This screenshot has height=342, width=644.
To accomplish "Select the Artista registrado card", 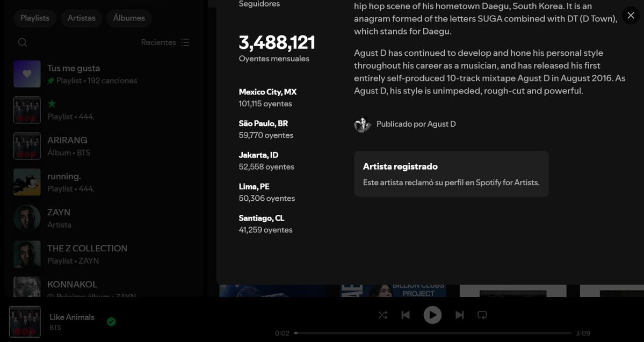I will 451,173.
